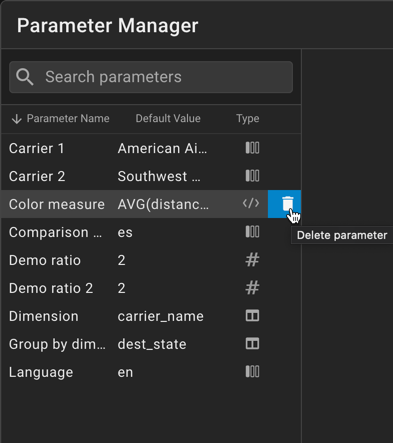Select the Color measure parameter name
Image resolution: width=393 pixels, height=443 pixels.
tap(57, 204)
